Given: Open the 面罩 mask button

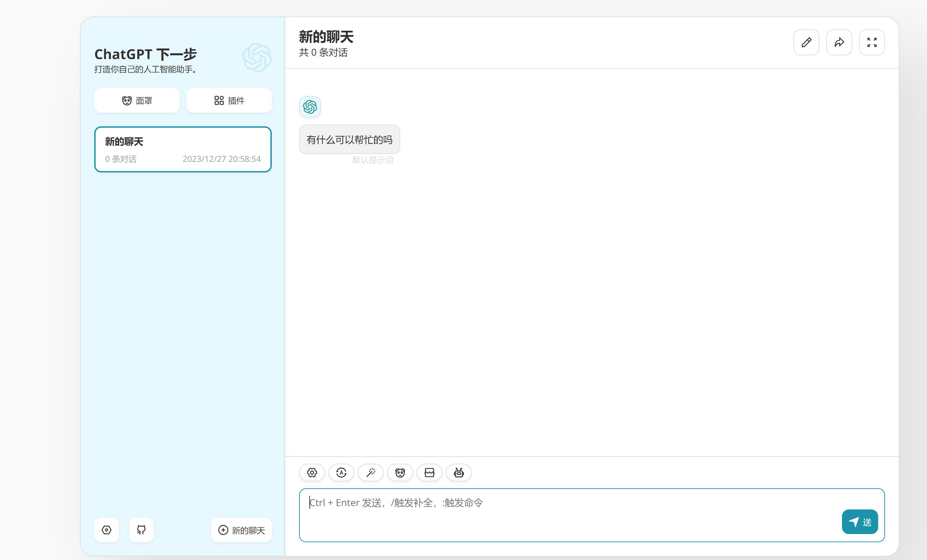Looking at the screenshot, I should click(137, 100).
